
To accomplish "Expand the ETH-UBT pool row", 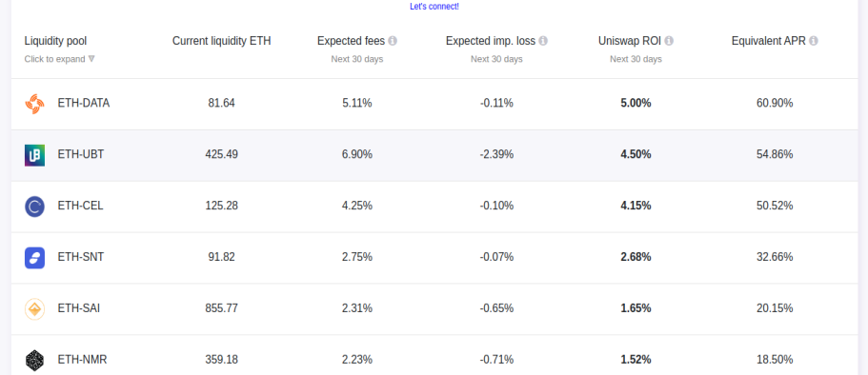I will point(434,155).
